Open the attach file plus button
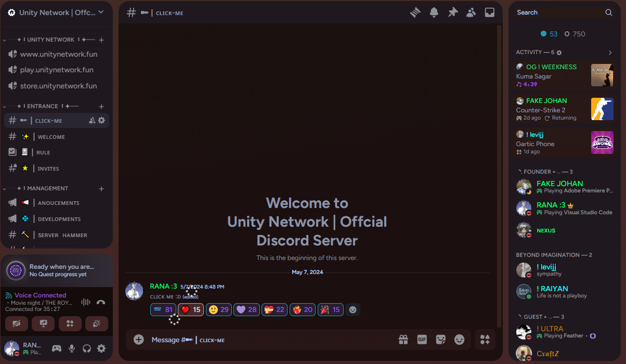This screenshot has width=626, height=364. [x=139, y=340]
